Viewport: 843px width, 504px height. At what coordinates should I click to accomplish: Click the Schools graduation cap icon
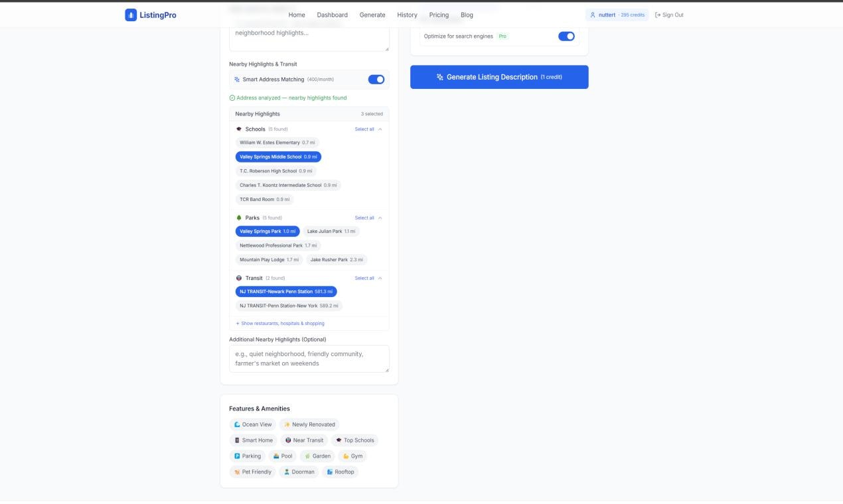tap(239, 129)
